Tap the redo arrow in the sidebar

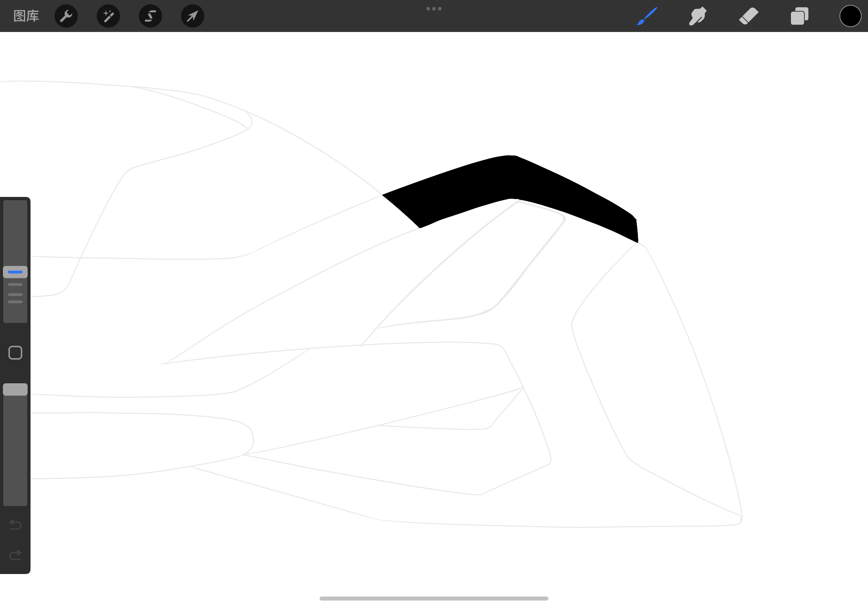(x=15, y=555)
